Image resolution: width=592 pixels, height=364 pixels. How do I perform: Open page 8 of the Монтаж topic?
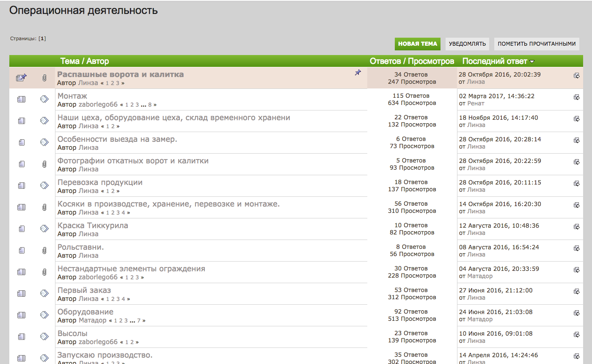pos(150,105)
